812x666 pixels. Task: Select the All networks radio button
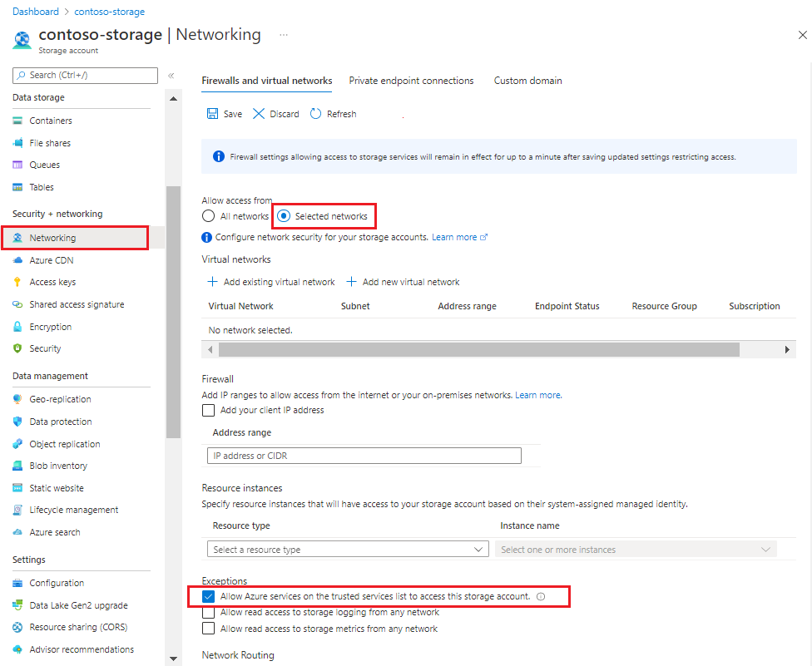tap(208, 215)
